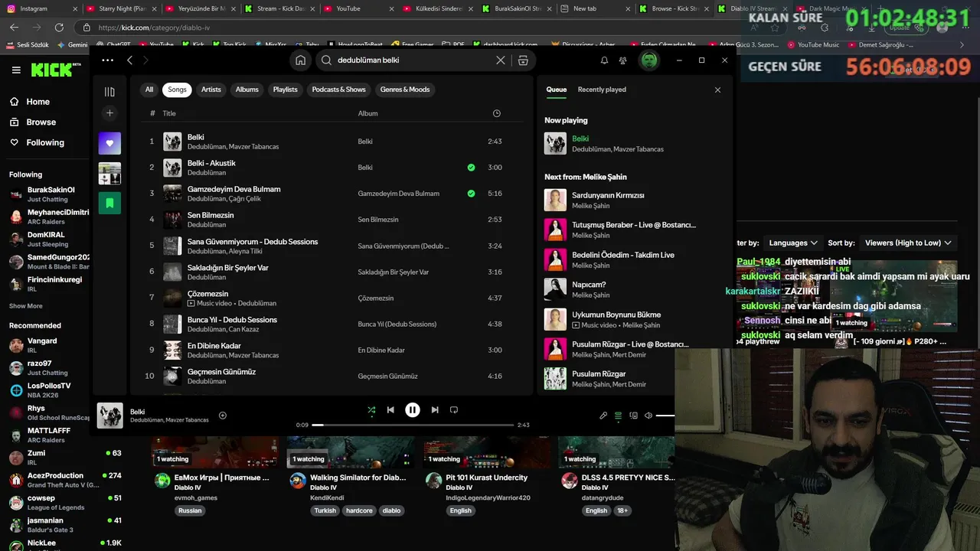Open Spotify three-dot menu
This screenshot has height=551, width=980.
pyautogui.click(x=108, y=60)
